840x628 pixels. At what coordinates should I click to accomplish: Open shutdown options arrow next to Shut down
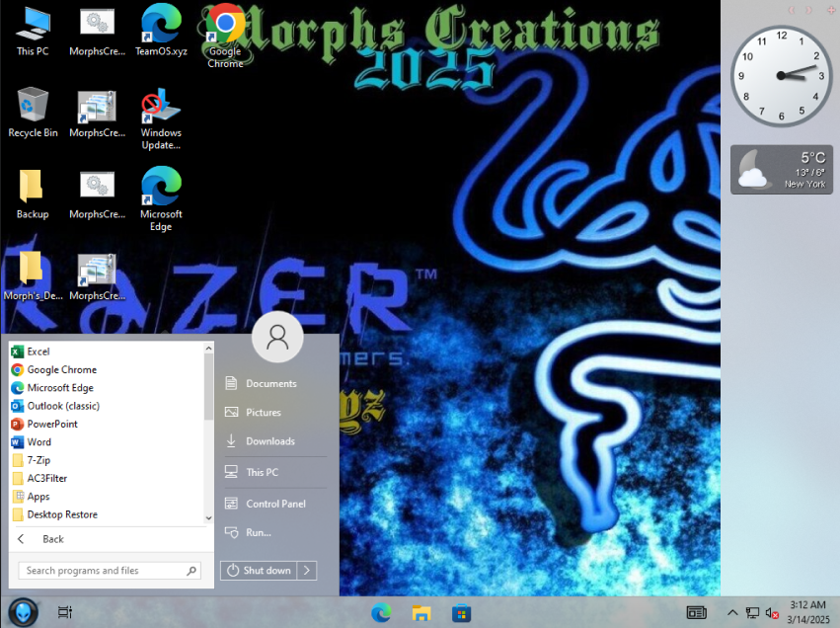pos(307,571)
